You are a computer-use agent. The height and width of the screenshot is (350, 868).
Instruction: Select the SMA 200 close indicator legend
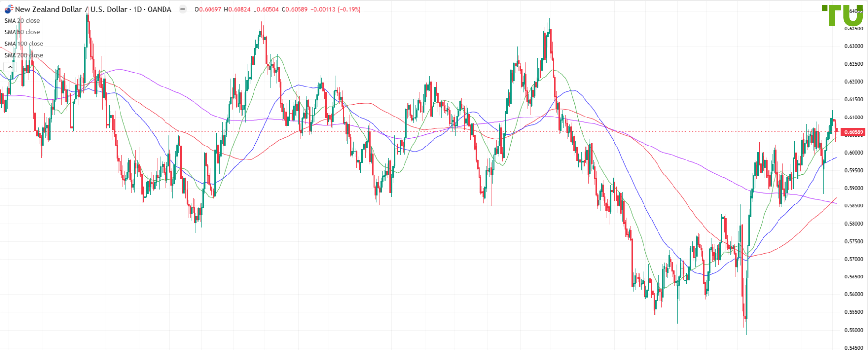[x=24, y=55]
